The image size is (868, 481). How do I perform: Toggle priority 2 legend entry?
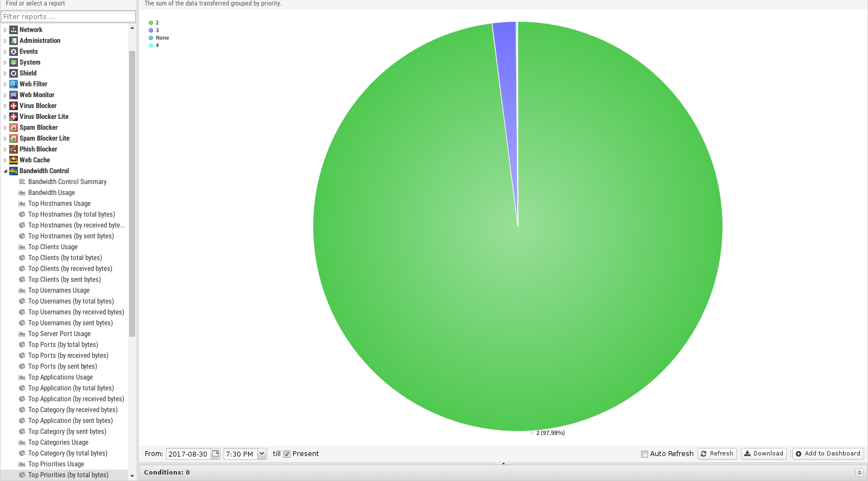pos(154,23)
